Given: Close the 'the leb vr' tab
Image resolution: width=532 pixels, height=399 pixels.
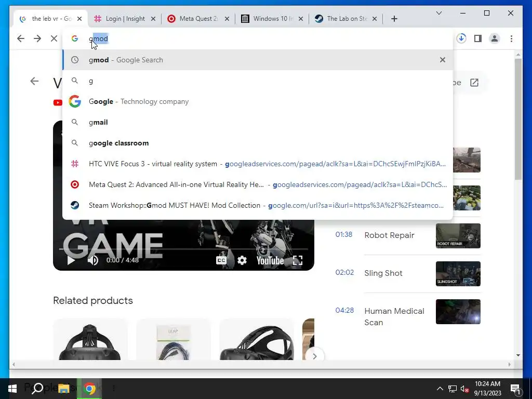Looking at the screenshot, I should [x=79, y=19].
